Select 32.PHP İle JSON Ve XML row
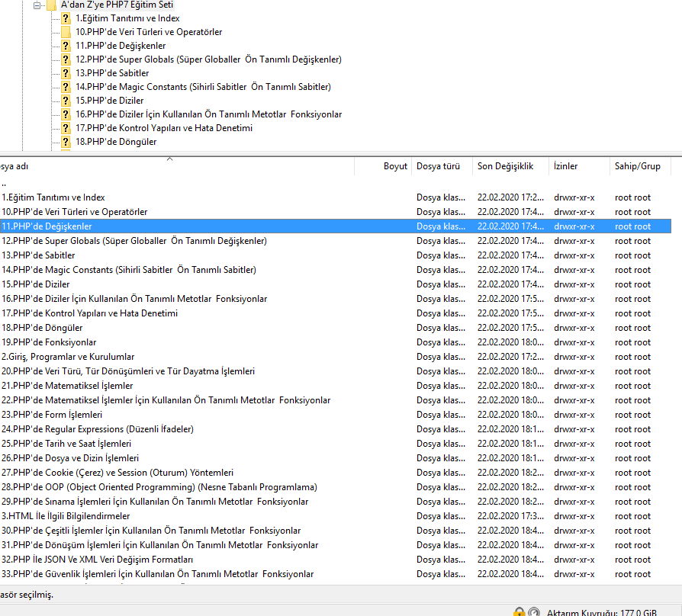The height and width of the screenshot is (616, 682). [x=336, y=560]
